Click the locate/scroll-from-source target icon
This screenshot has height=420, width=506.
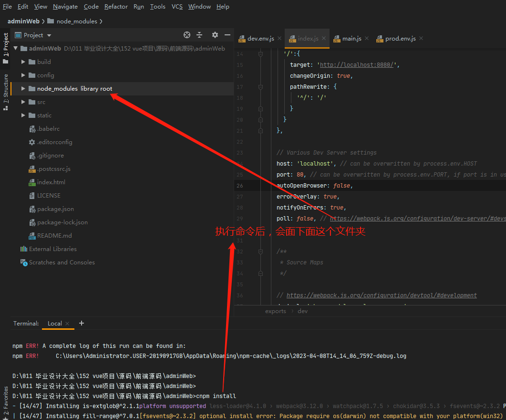(x=187, y=35)
